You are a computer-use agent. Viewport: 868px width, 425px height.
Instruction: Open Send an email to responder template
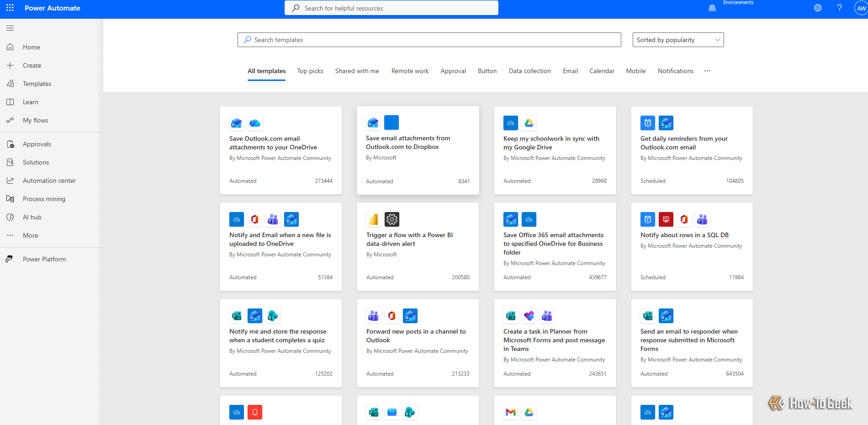692,343
